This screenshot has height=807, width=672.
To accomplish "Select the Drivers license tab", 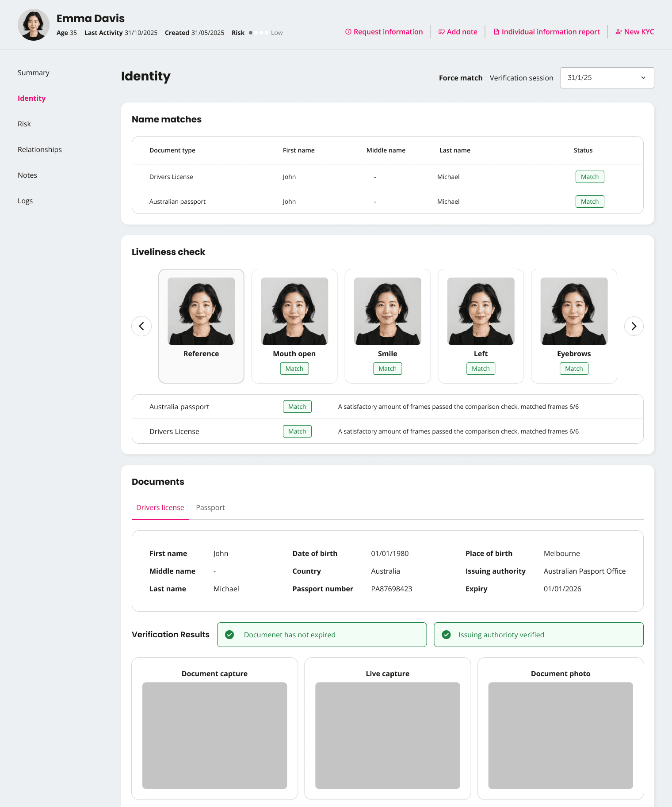I will (x=160, y=508).
